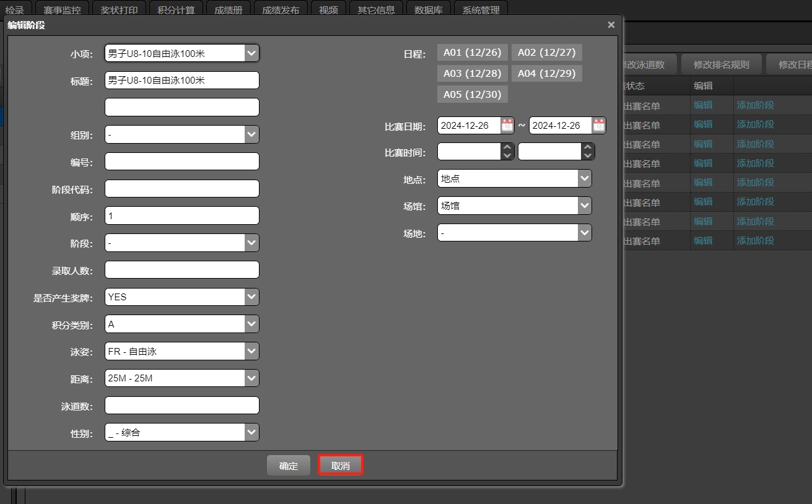Click the down arrow on the second 比赛时间 field

[x=587, y=155]
